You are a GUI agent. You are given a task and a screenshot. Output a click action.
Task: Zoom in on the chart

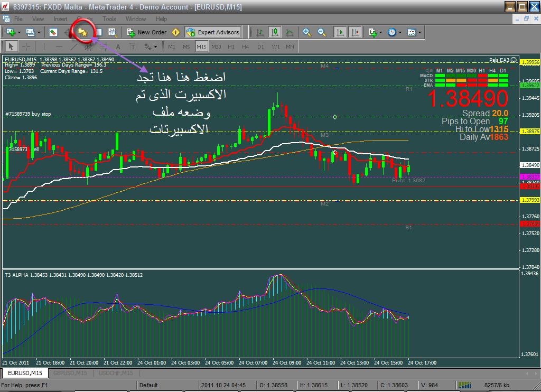[x=307, y=32]
